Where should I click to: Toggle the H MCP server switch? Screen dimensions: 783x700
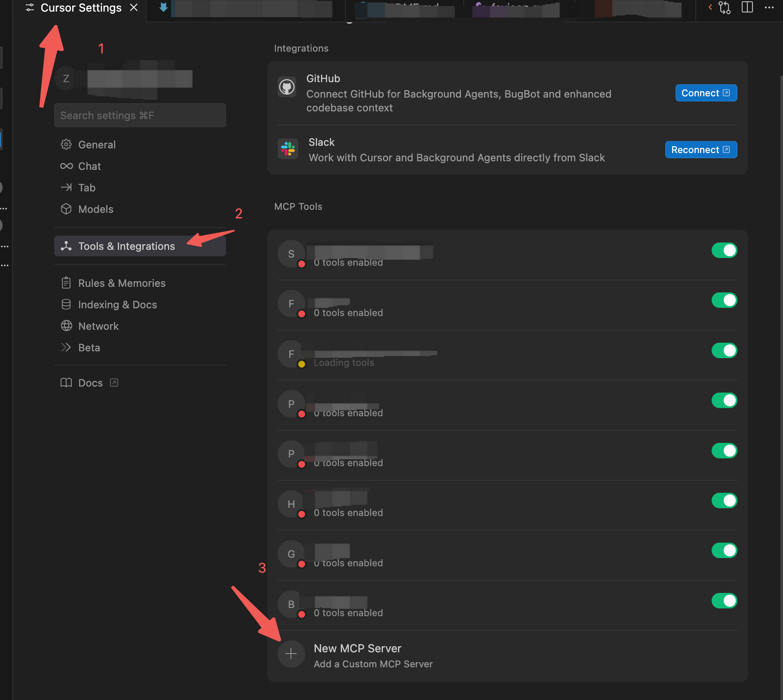pos(724,500)
